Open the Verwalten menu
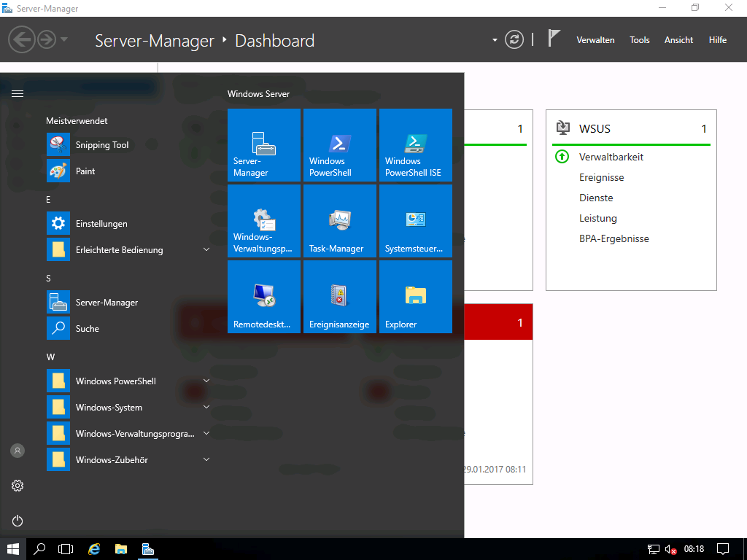The image size is (747, 560). 595,40
